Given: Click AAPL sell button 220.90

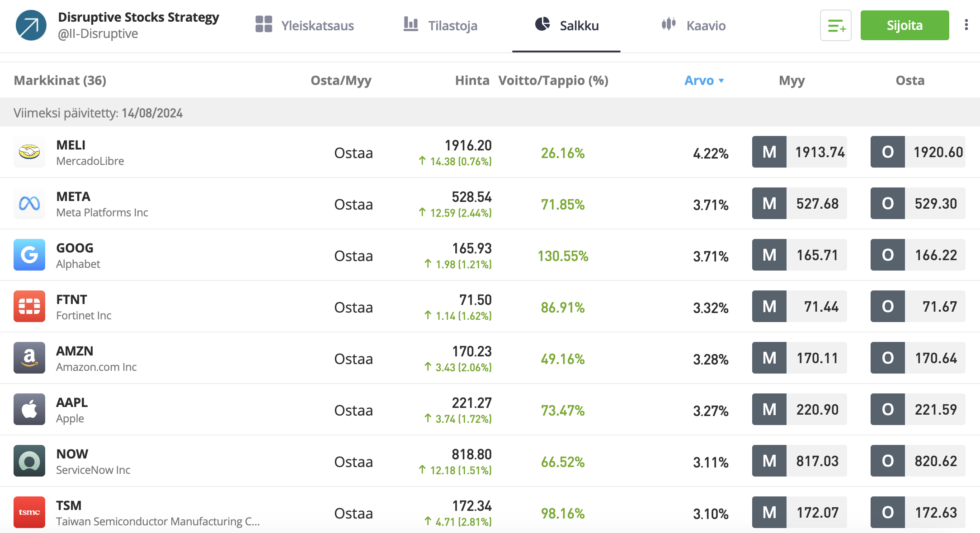Looking at the screenshot, I should pyautogui.click(x=800, y=409).
